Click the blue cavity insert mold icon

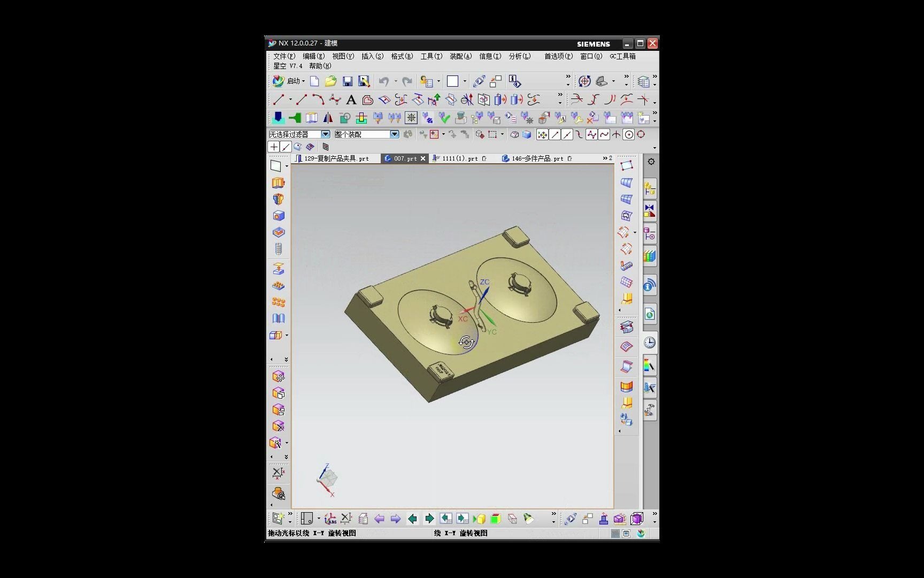point(278,118)
